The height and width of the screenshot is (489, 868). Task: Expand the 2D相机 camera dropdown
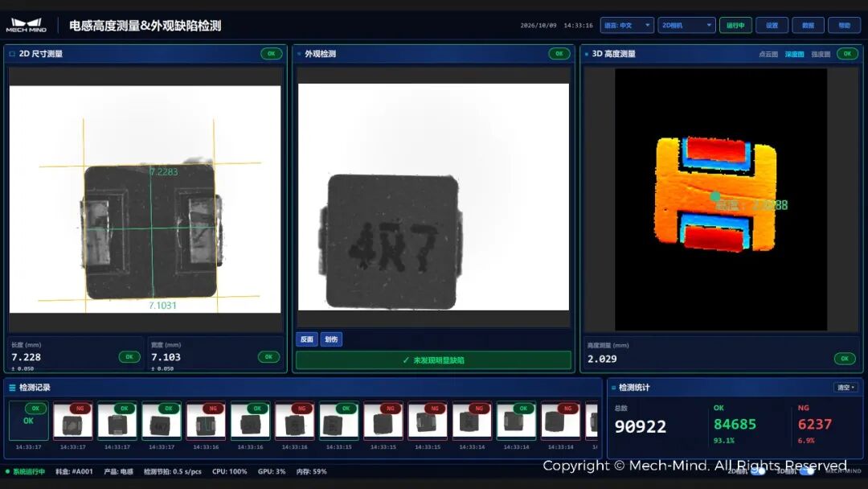(x=686, y=26)
